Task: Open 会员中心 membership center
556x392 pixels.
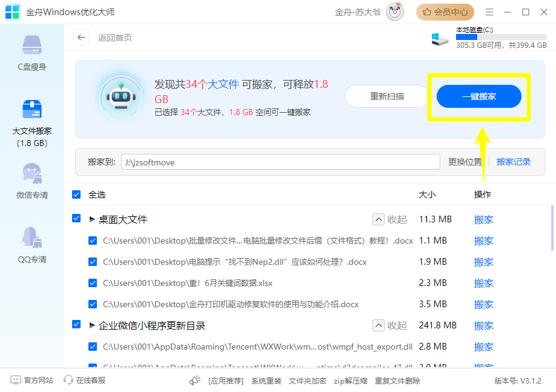Action: pyautogui.click(x=445, y=12)
